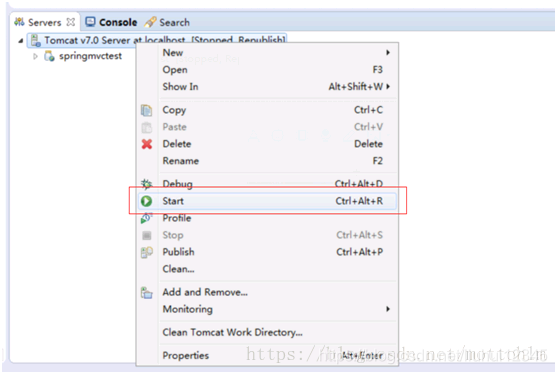557x374 pixels.
Task: Select Tomcat v7.0 Server at localhost row
Action: click(x=157, y=40)
